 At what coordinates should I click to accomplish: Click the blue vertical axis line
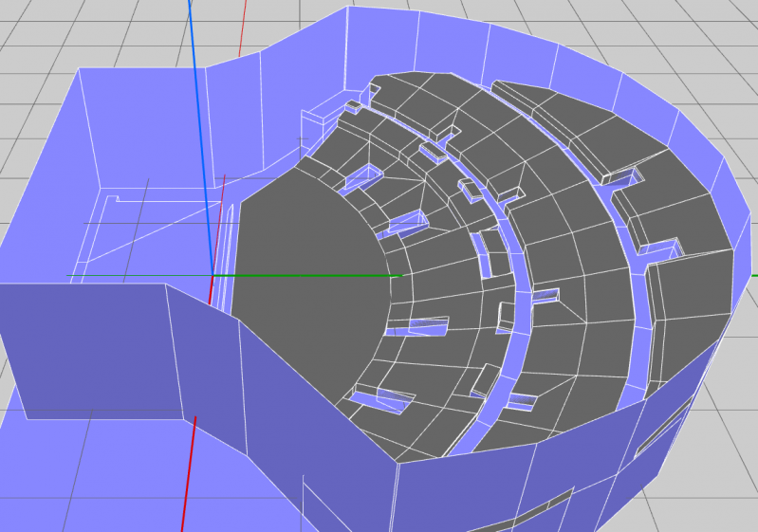point(201,138)
